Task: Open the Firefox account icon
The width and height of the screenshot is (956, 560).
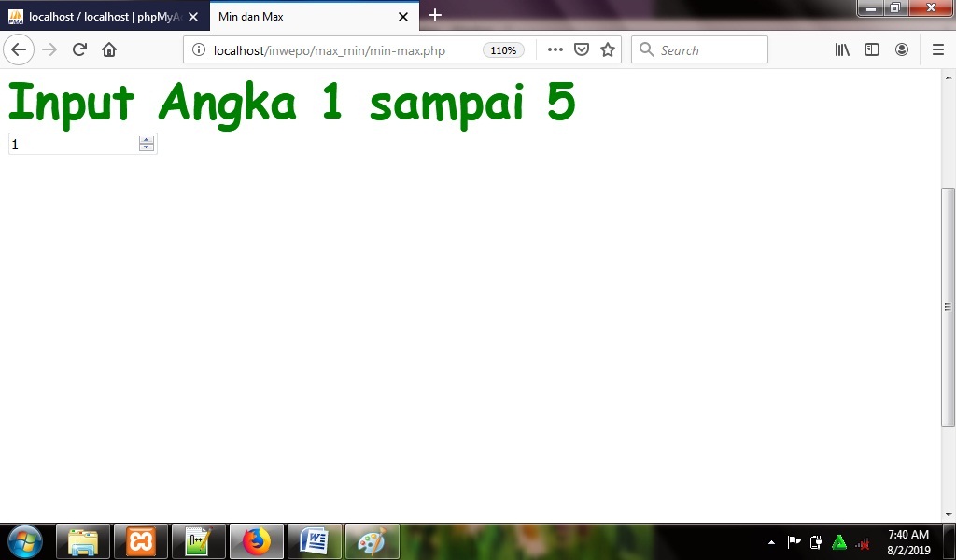Action: point(902,50)
